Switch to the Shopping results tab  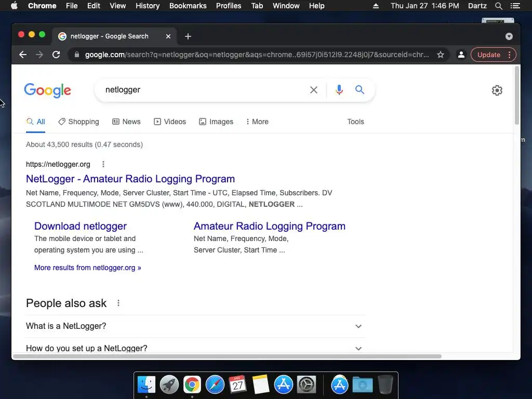[x=79, y=122]
